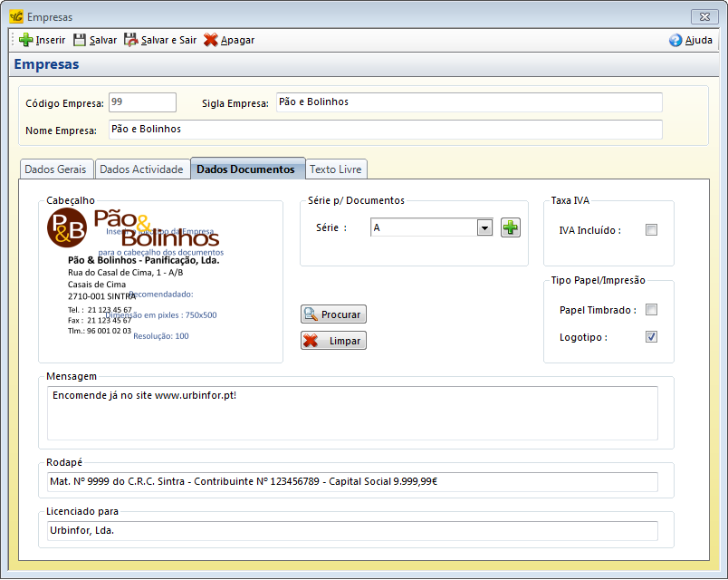Click the Apagar red X icon
This screenshot has height=580, width=728.
click(211, 40)
